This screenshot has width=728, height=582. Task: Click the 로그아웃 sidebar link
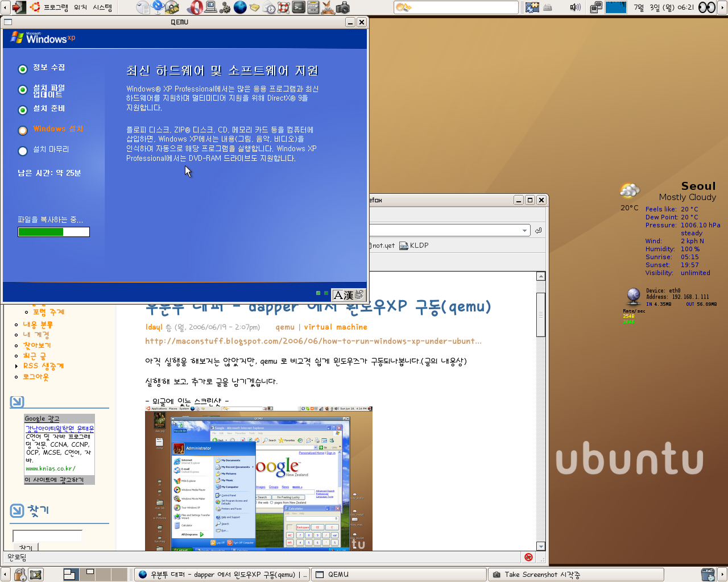[36, 377]
